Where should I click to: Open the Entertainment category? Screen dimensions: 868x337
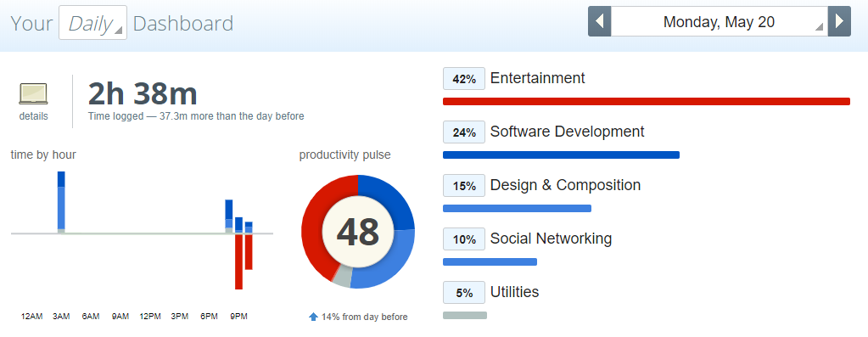click(x=538, y=78)
